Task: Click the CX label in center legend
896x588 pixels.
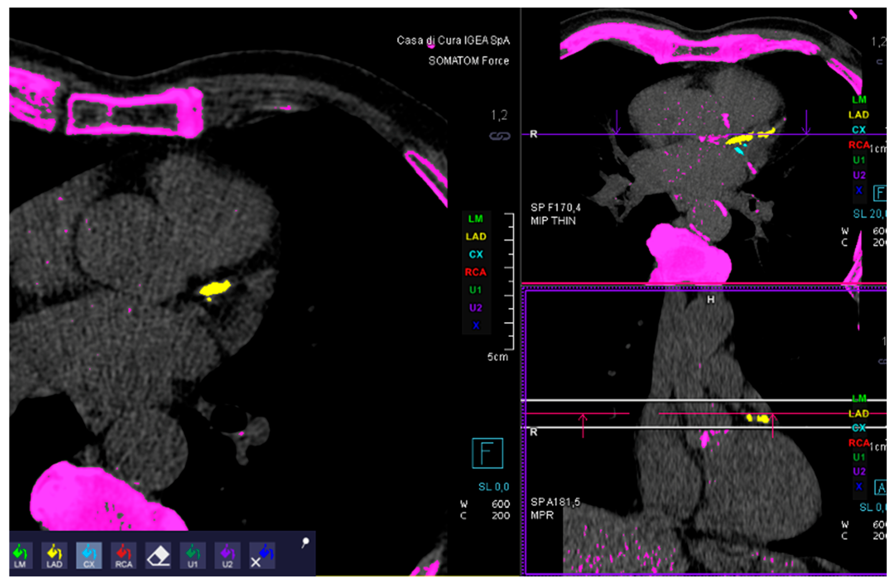Action: (x=476, y=254)
